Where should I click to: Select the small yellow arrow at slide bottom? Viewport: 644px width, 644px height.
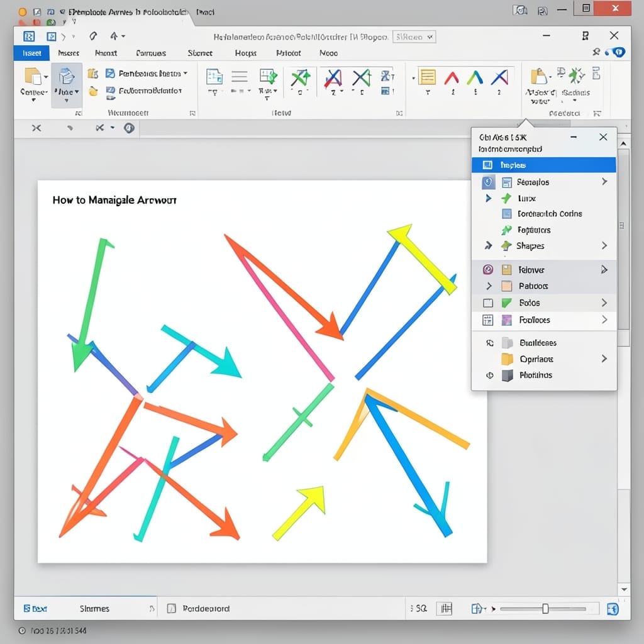[299, 513]
